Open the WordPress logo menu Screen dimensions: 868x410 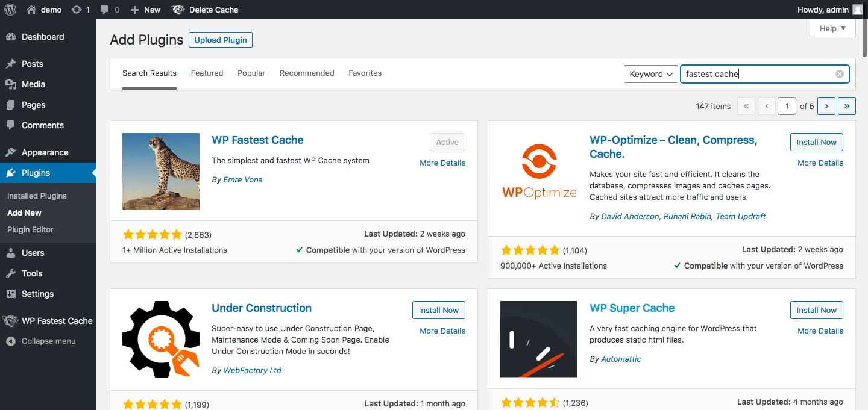pyautogui.click(x=10, y=10)
